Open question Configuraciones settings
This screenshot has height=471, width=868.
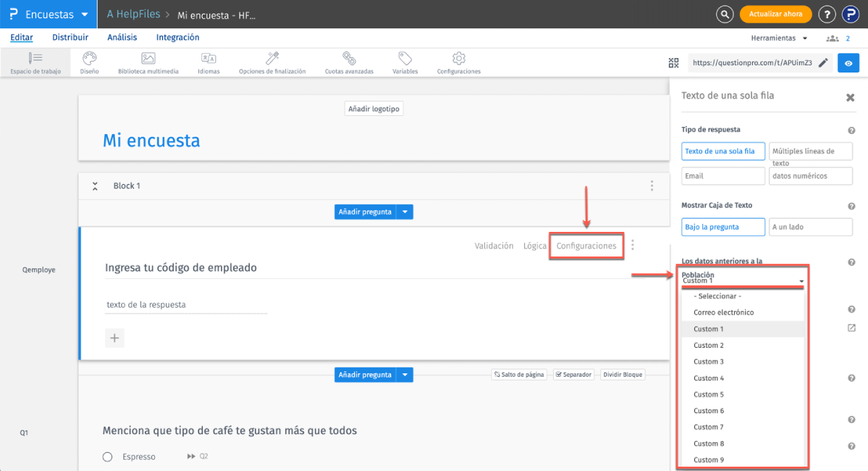586,246
